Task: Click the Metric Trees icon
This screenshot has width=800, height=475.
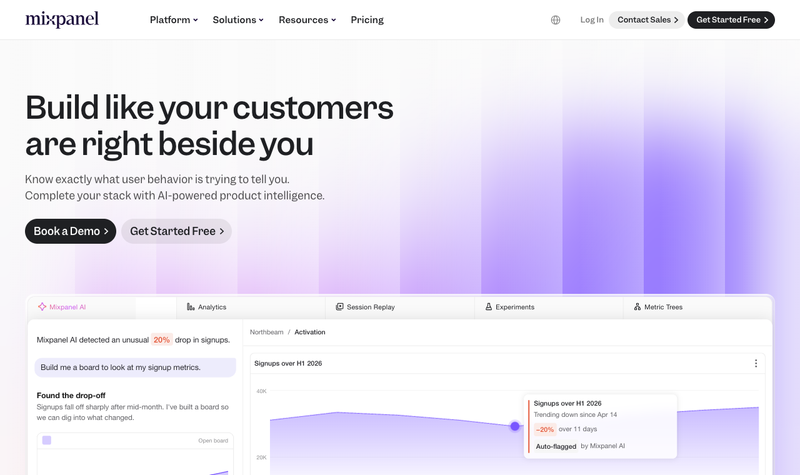Action: pyautogui.click(x=637, y=307)
